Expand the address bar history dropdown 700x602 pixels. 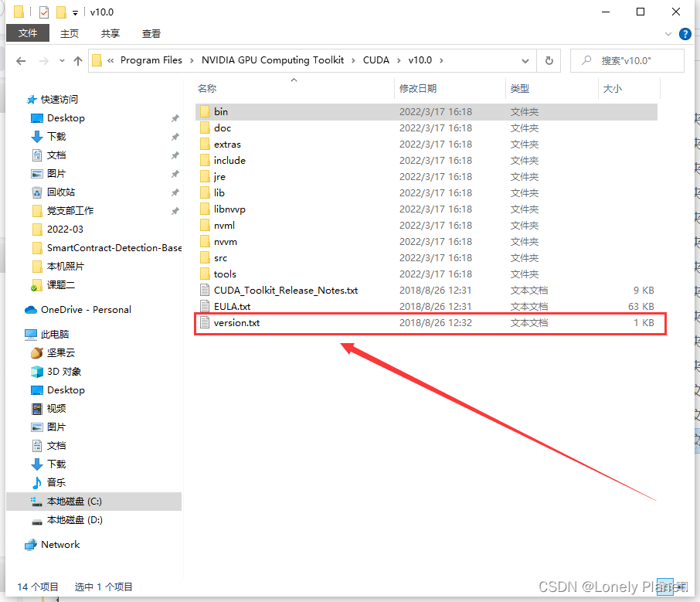[x=525, y=61]
